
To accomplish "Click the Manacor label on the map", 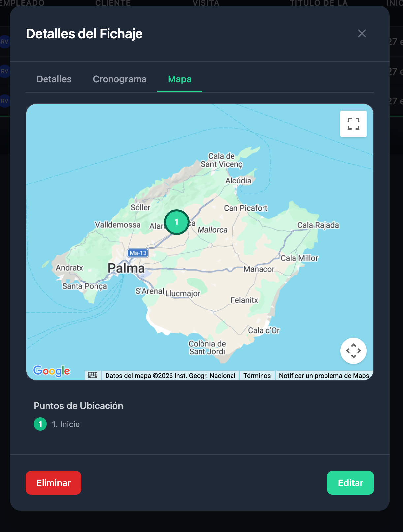I will [259, 269].
